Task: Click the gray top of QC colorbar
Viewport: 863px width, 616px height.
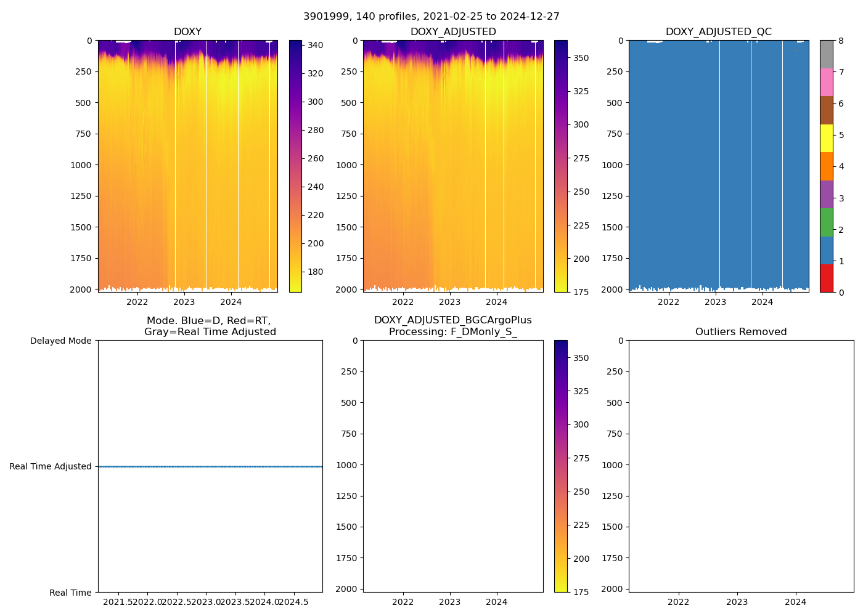Action: pyautogui.click(x=826, y=54)
